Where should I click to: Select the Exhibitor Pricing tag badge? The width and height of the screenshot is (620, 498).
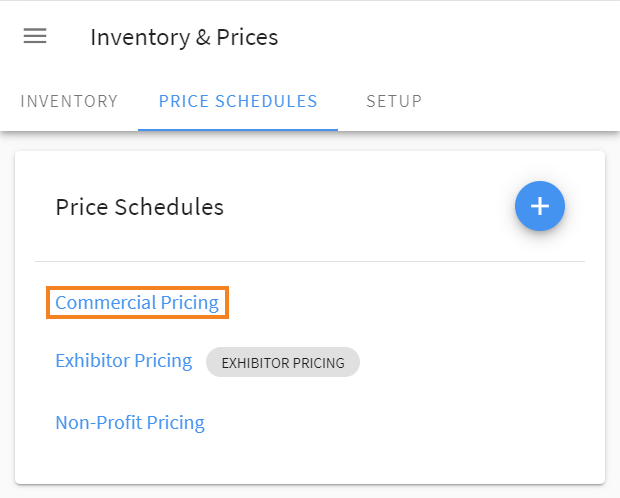coord(283,363)
